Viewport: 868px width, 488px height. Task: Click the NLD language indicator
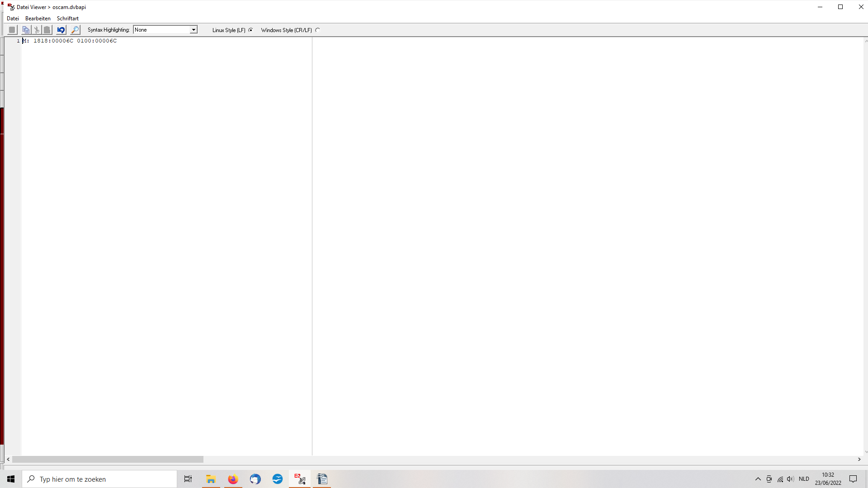[804, 479]
